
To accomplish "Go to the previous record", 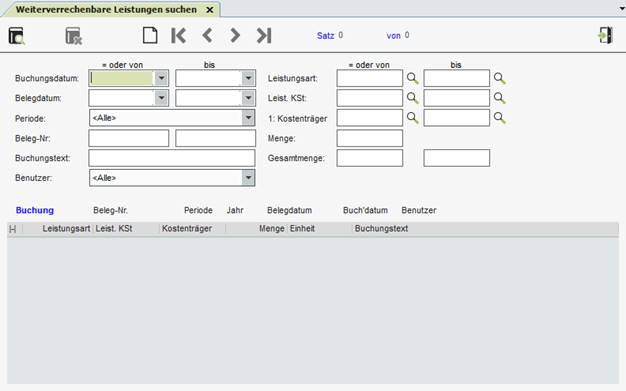I will click(x=207, y=36).
